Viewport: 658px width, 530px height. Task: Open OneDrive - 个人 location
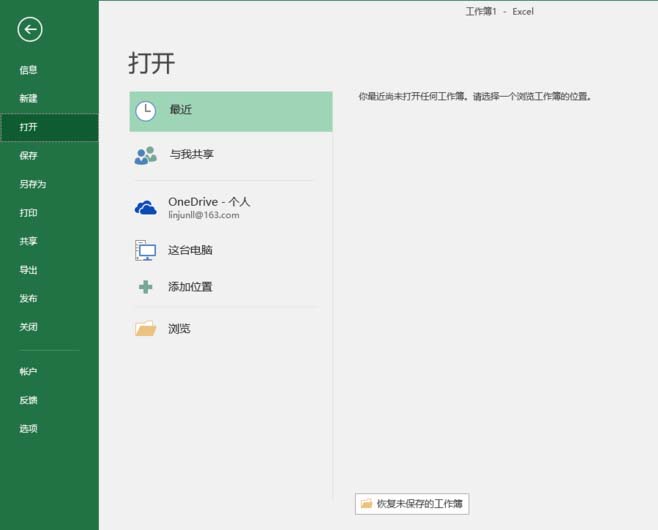click(x=209, y=202)
